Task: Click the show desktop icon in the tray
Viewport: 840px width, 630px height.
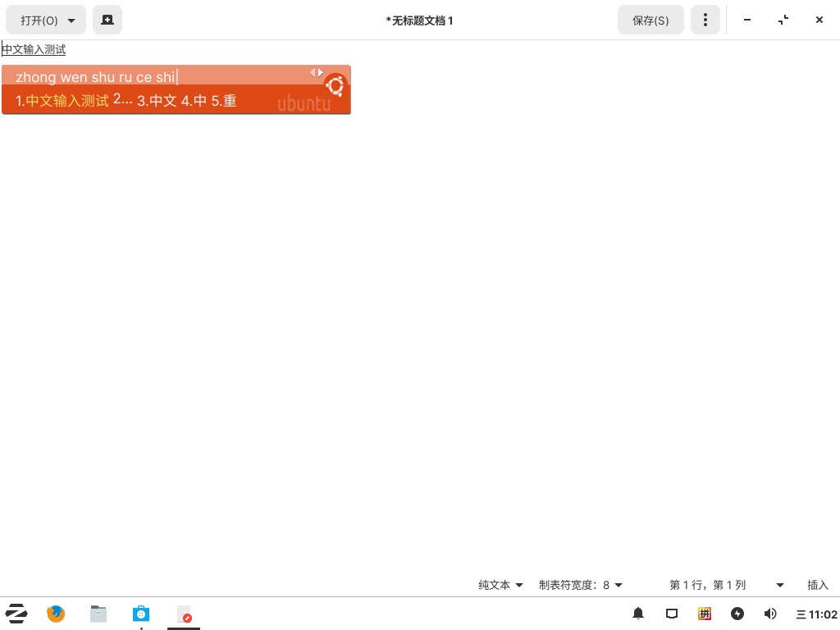Action: [x=672, y=614]
